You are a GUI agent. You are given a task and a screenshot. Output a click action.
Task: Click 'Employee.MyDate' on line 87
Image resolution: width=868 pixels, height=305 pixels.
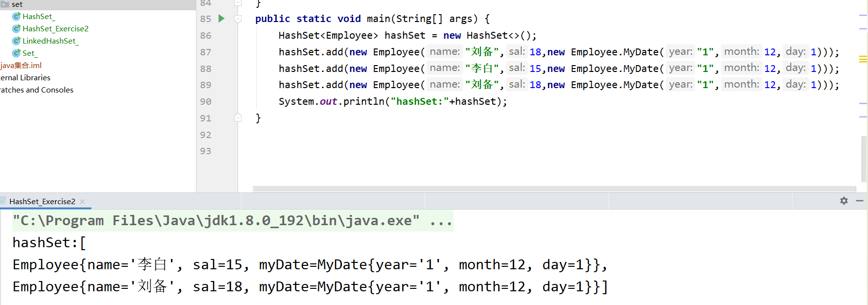coord(614,52)
